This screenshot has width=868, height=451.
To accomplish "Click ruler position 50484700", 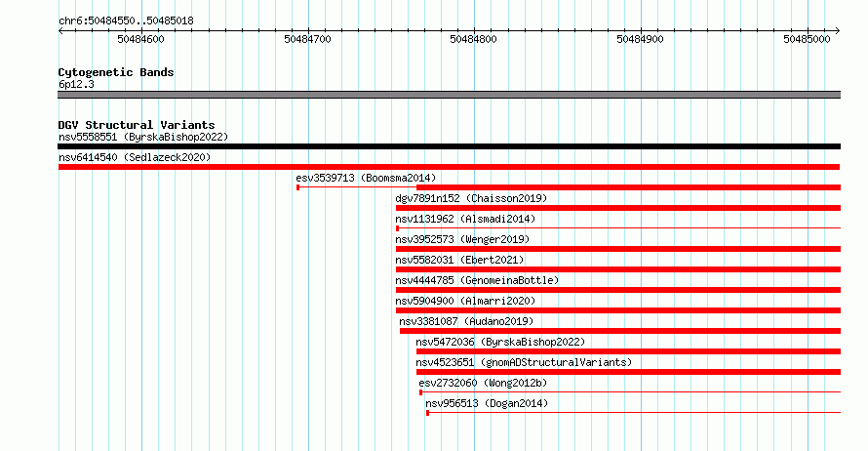I will coord(307,39).
